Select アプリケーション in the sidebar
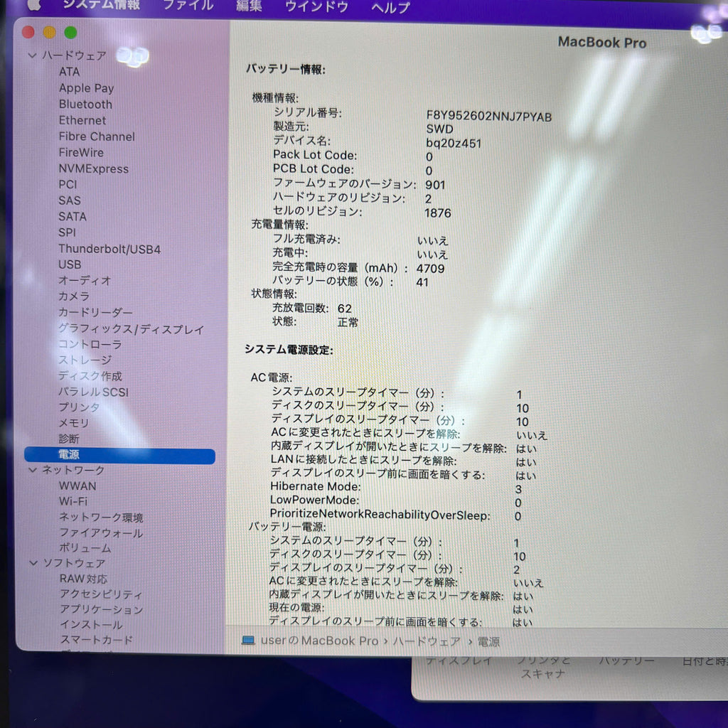Image resolution: width=728 pixels, height=728 pixels. [101, 609]
